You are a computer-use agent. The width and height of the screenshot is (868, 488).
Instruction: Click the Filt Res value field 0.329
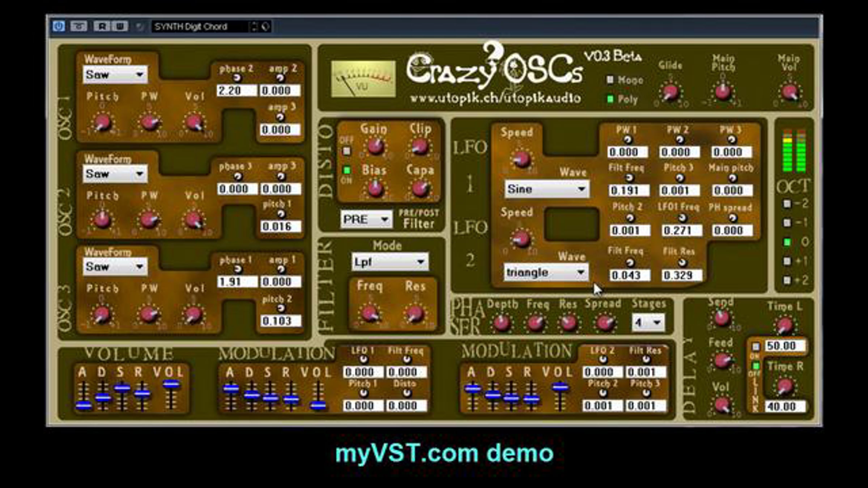tap(681, 275)
